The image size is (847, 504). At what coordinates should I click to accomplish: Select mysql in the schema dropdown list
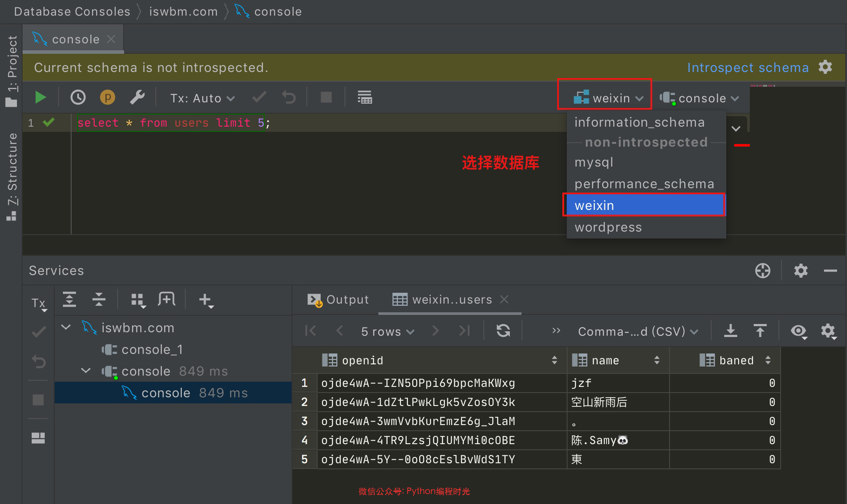coord(594,162)
